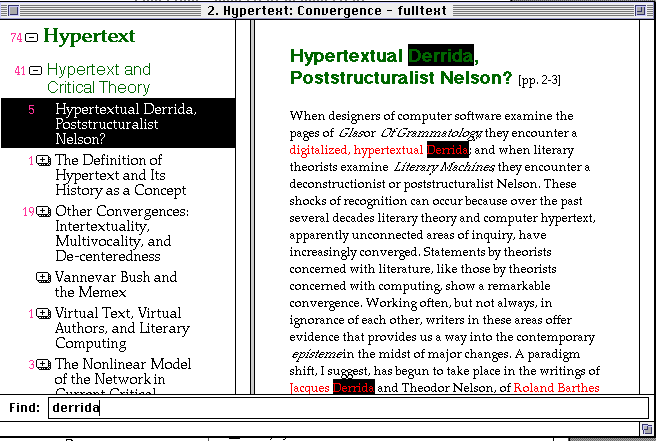This screenshot has width=656, height=441.
Task: Expand Virtual Text, Virtual Authors section
Action: [44, 313]
